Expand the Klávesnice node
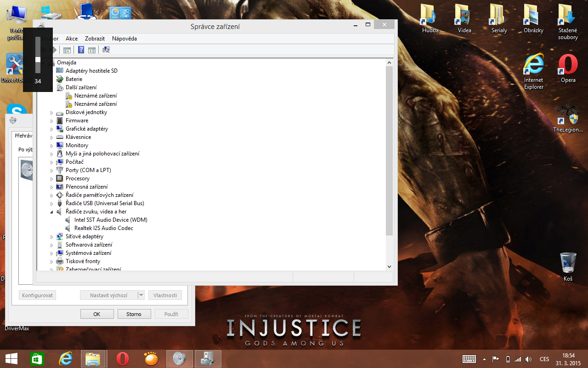This screenshot has height=368, width=588. [52, 138]
